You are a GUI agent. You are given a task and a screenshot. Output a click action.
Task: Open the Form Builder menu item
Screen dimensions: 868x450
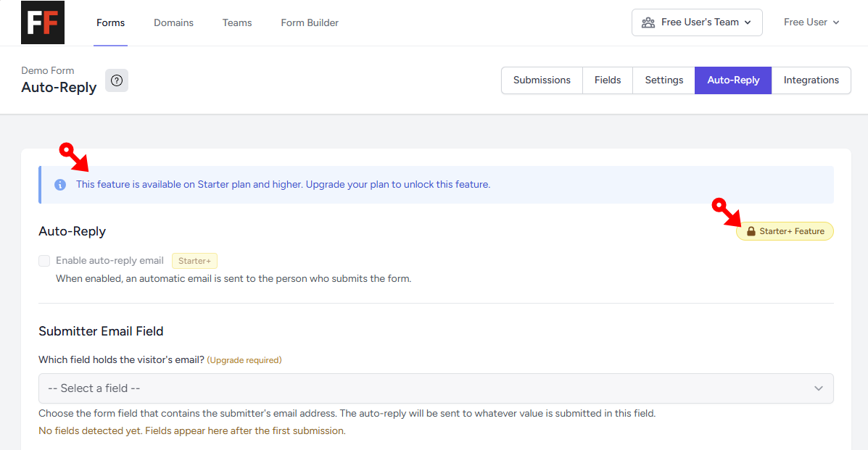pos(310,22)
